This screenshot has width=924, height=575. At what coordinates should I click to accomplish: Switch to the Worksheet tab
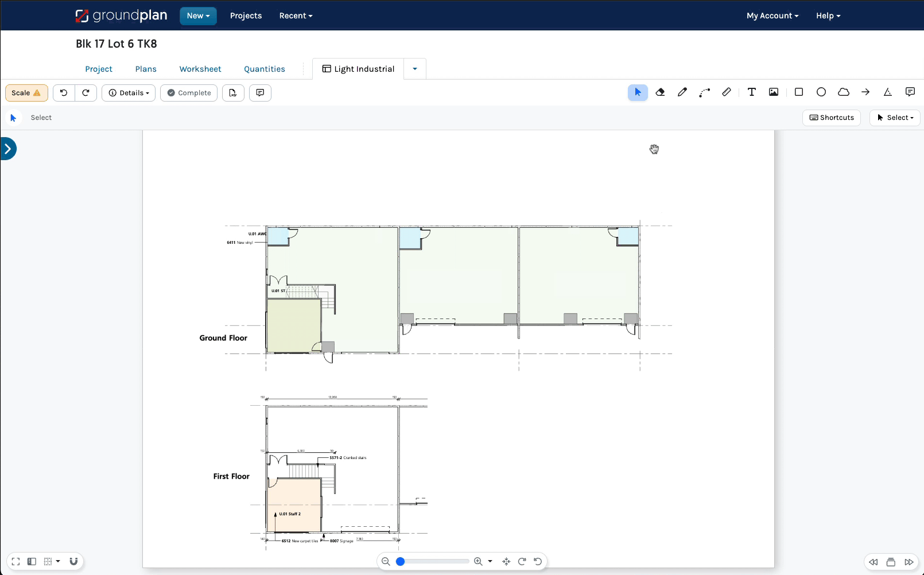pos(200,69)
